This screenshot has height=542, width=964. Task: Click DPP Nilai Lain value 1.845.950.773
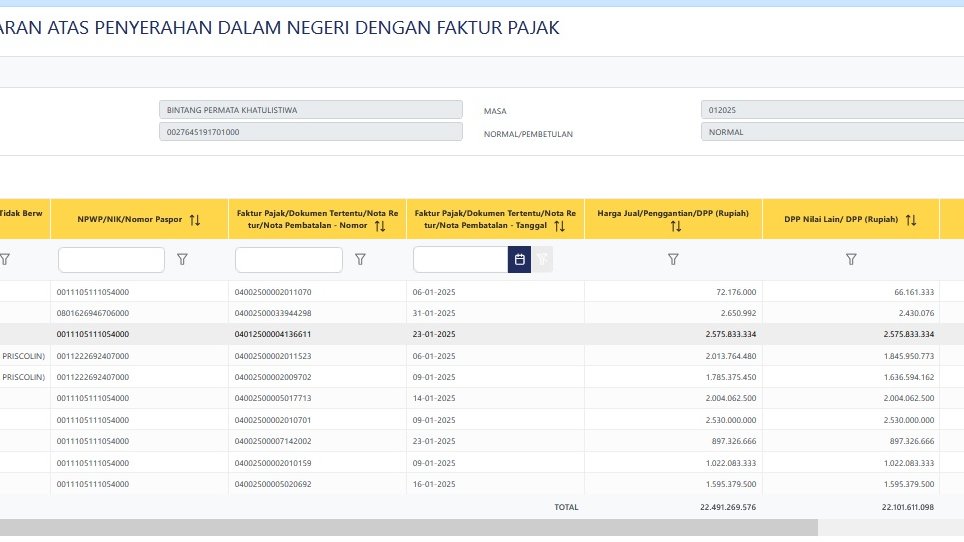909,356
